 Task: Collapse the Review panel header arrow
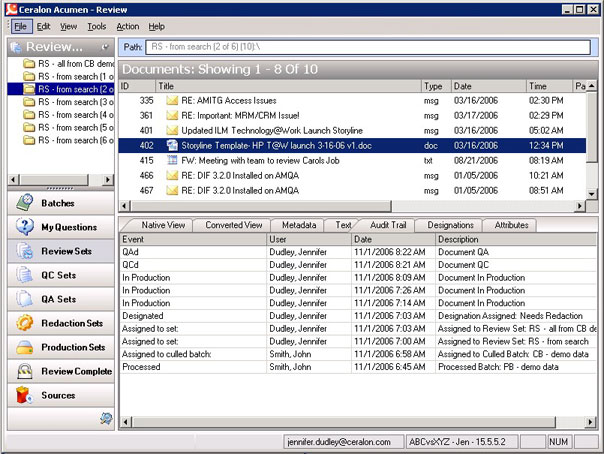(x=105, y=47)
